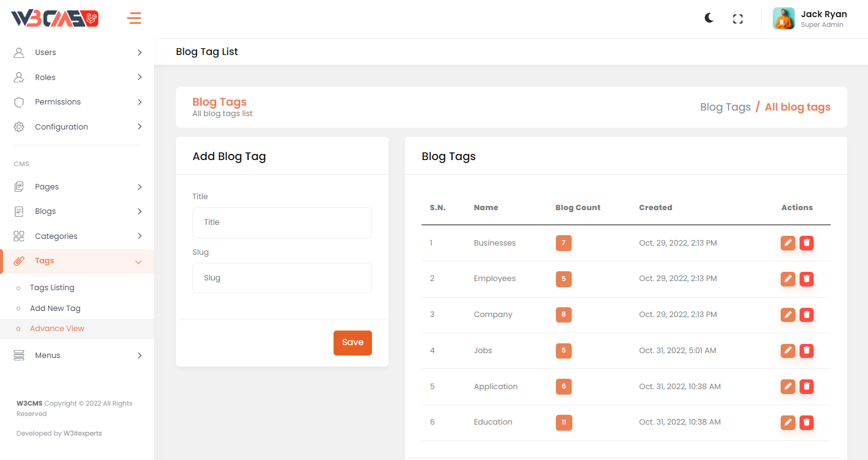868x460 pixels.
Task: Remove the Jobs tag via the trash icon
Action: tap(806, 351)
